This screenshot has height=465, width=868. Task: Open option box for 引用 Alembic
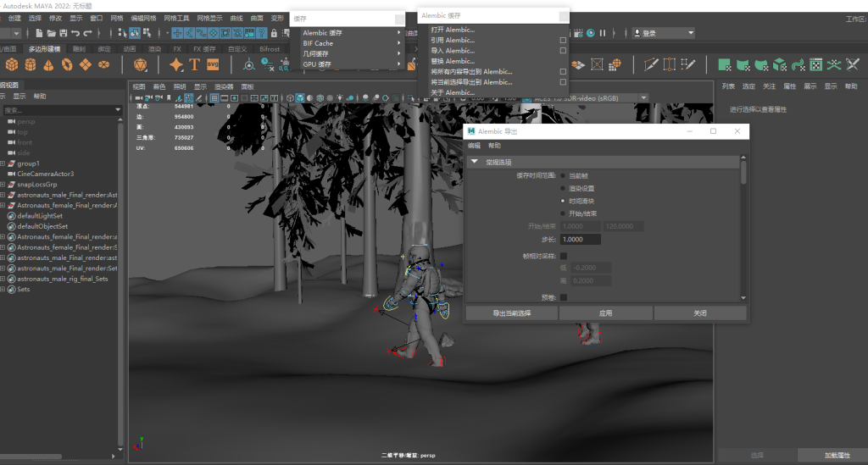(x=563, y=41)
